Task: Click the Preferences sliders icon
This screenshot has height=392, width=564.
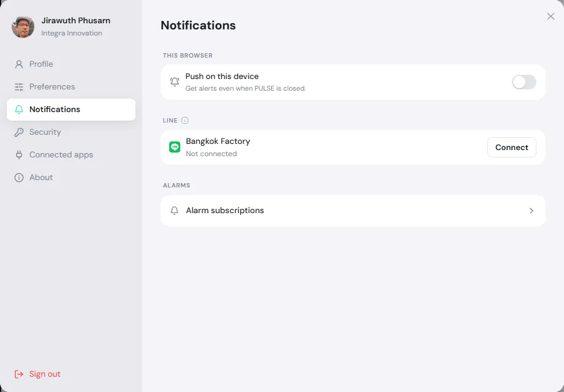Action: pyautogui.click(x=19, y=87)
